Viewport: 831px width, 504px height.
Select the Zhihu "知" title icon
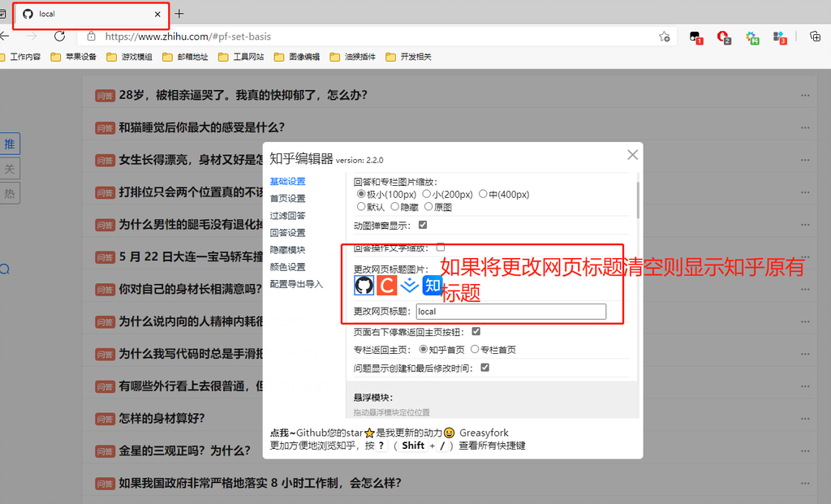pos(433,285)
